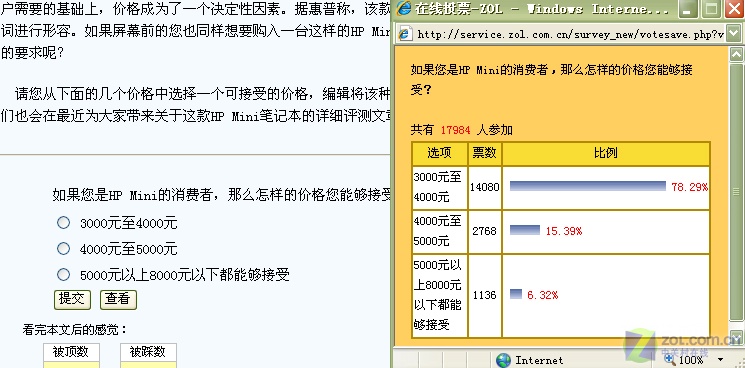
Task: Click the Internet zone globe icon in status bar
Action: click(x=503, y=360)
